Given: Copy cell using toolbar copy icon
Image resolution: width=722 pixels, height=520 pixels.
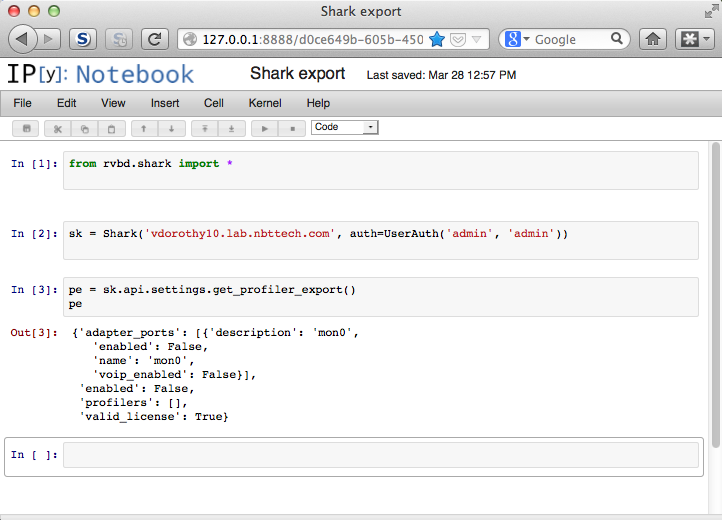Looking at the screenshot, I should (x=85, y=129).
